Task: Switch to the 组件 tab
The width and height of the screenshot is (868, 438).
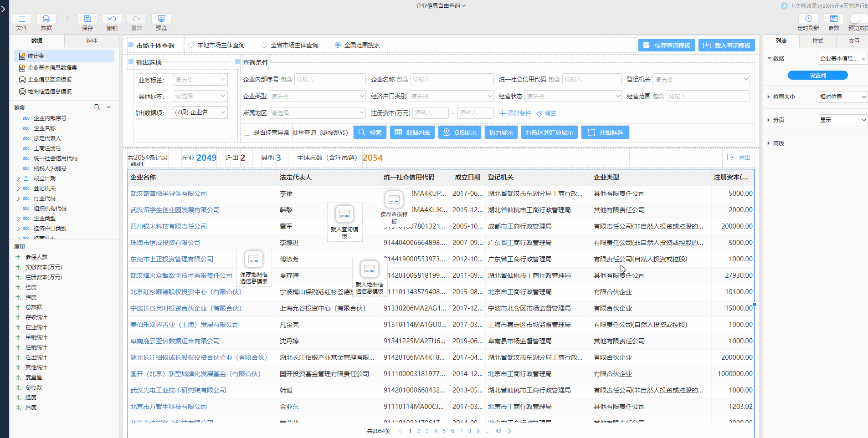Action: coord(92,41)
